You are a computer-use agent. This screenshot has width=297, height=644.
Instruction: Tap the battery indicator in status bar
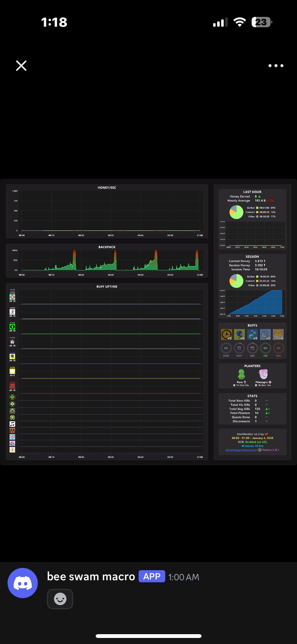(x=262, y=22)
